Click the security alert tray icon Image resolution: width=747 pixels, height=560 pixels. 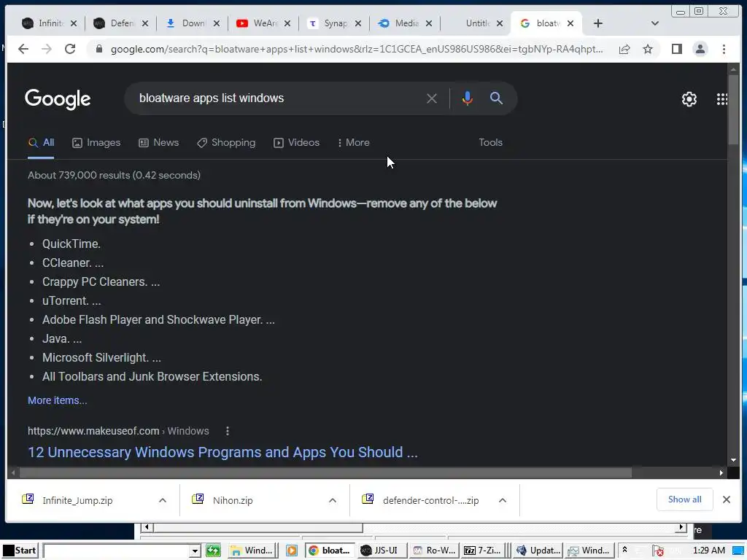[x=659, y=551]
